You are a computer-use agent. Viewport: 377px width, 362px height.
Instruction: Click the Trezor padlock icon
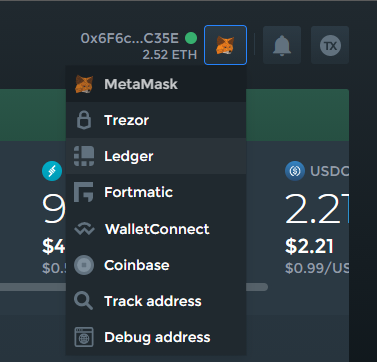(84, 120)
